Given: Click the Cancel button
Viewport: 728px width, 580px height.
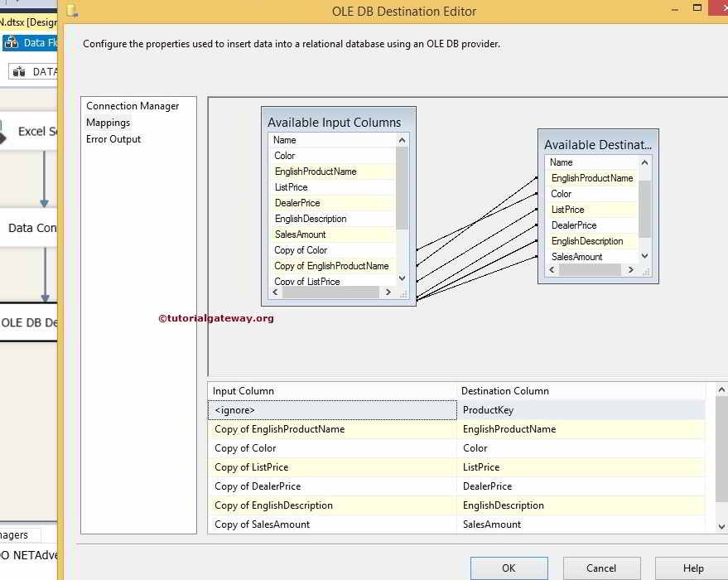Looking at the screenshot, I should [x=600, y=568].
